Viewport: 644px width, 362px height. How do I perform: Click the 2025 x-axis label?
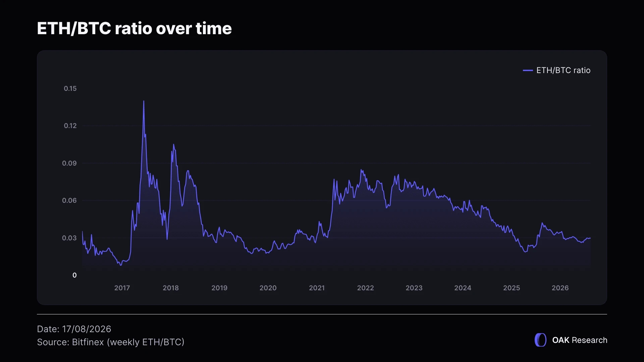click(512, 288)
